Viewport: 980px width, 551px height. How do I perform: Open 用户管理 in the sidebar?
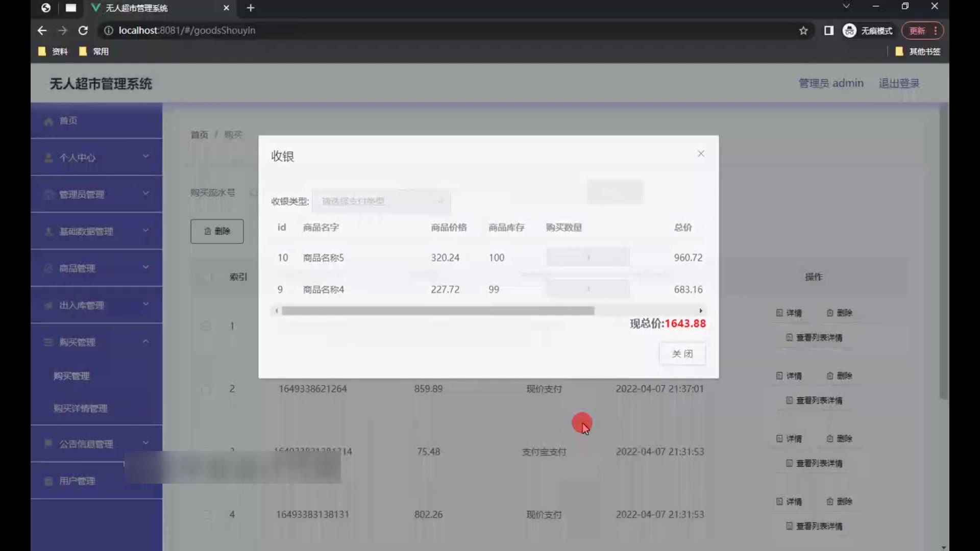point(77,481)
